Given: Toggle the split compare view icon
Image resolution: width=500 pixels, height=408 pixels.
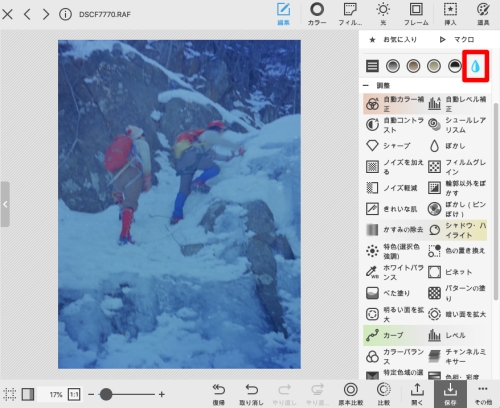Looking at the screenshot, I should pos(28,394).
